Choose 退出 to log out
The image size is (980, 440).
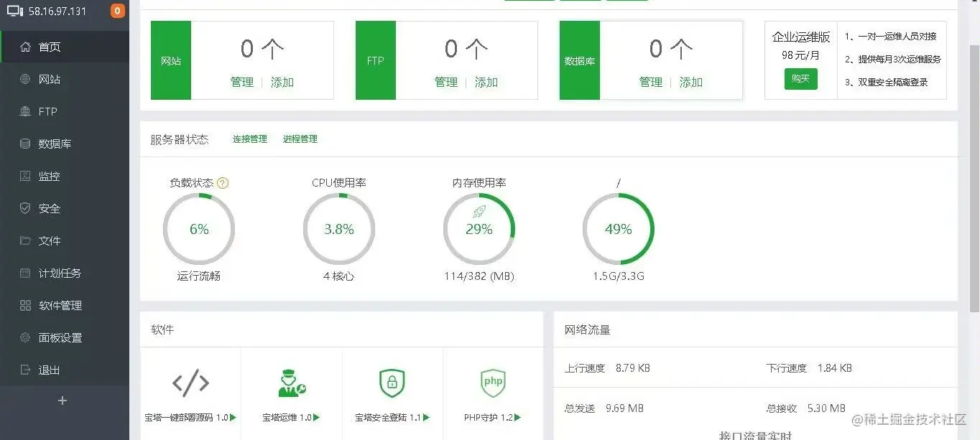pos(65,370)
